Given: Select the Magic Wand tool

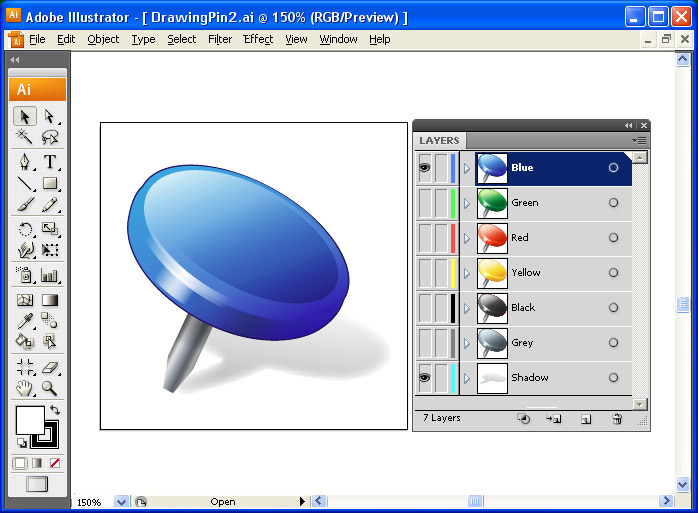Looking at the screenshot, I should [24, 137].
